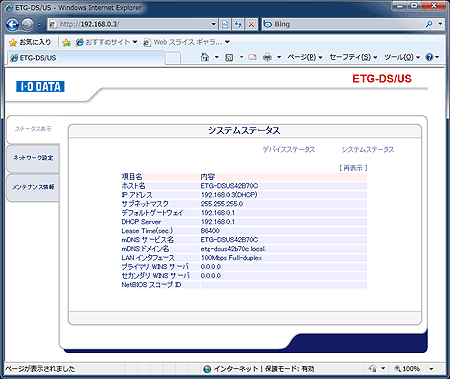This screenshot has height=379, width=450.
Task: Expand the Print dropdown arrow
Action: (x=279, y=57)
